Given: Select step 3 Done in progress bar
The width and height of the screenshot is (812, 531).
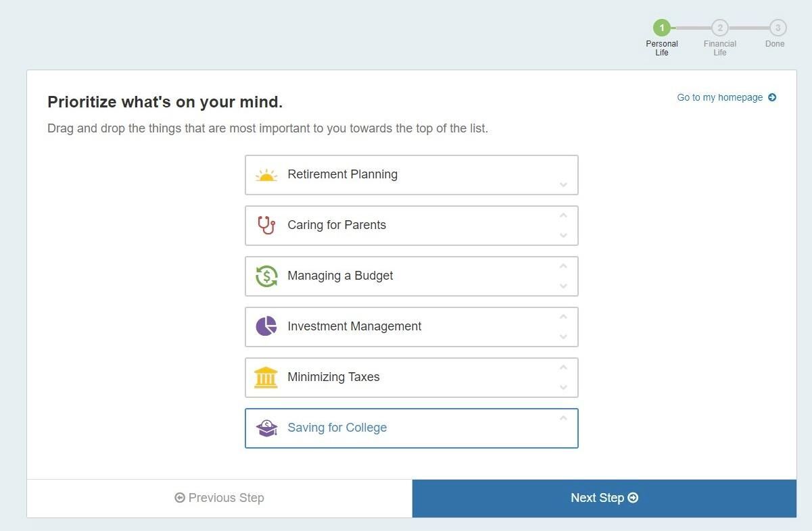Looking at the screenshot, I should [x=778, y=28].
